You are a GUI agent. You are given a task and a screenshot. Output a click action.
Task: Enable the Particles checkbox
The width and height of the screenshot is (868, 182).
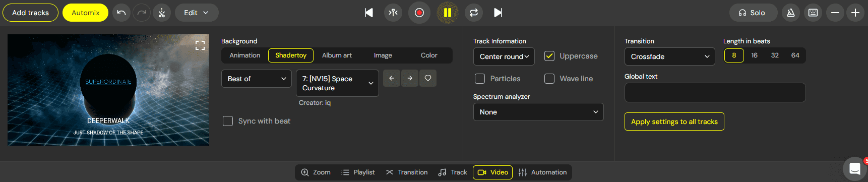(x=480, y=79)
